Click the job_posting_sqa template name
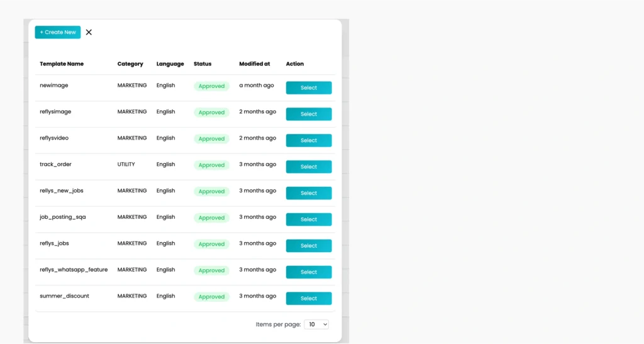Viewport: 644px width, 344px height. coord(63,217)
